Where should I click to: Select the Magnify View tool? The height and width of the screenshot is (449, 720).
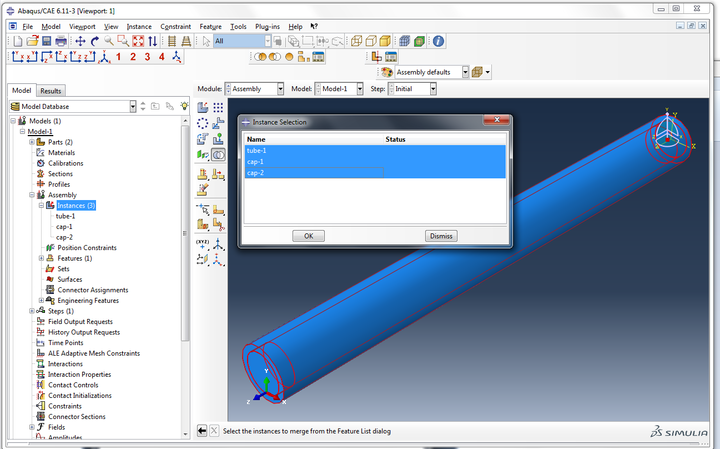(109, 41)
